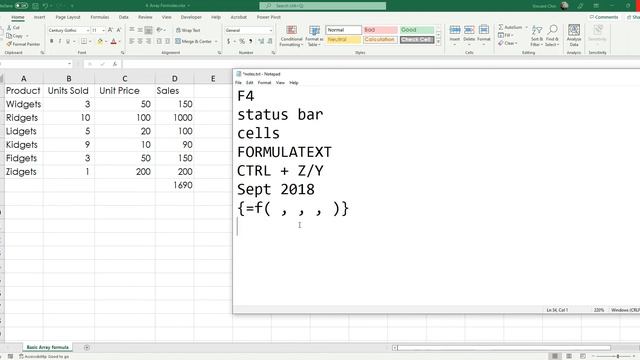Apply the Good cell style

tap(417, 30)
